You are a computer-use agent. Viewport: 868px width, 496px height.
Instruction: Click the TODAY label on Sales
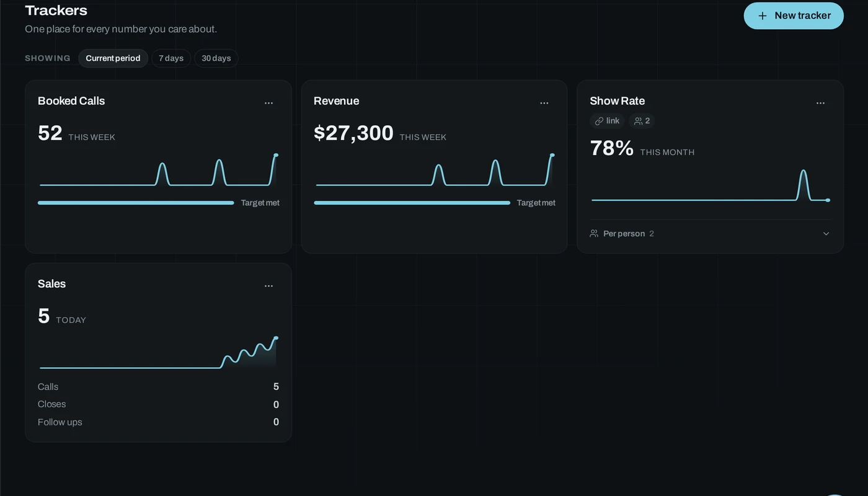71,320
